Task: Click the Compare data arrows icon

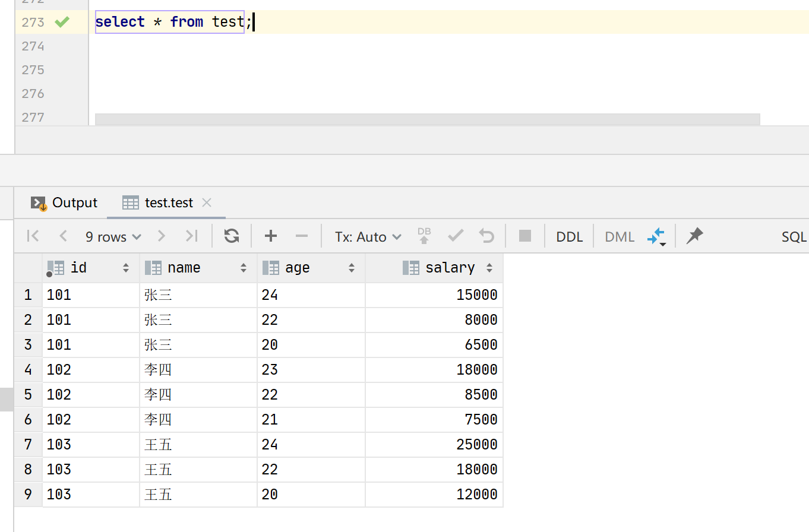Action: click(x=656, y=236)
